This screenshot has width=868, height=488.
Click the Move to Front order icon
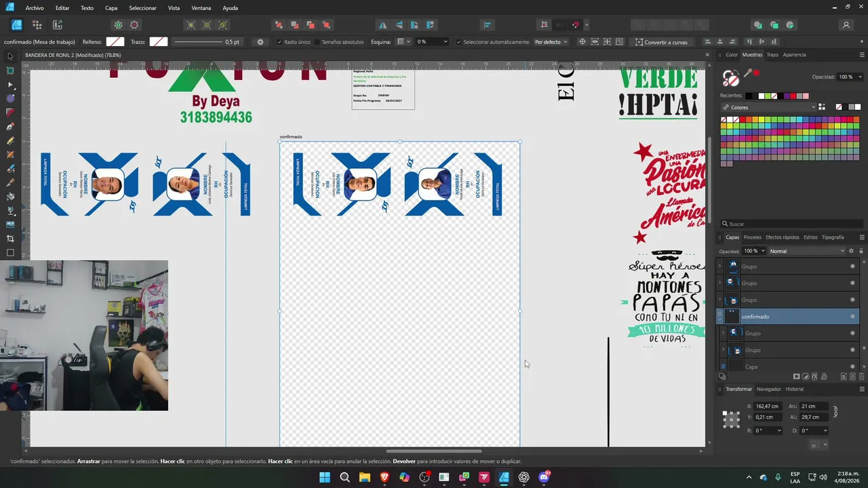pyautogui.click(x=326, y=25)
